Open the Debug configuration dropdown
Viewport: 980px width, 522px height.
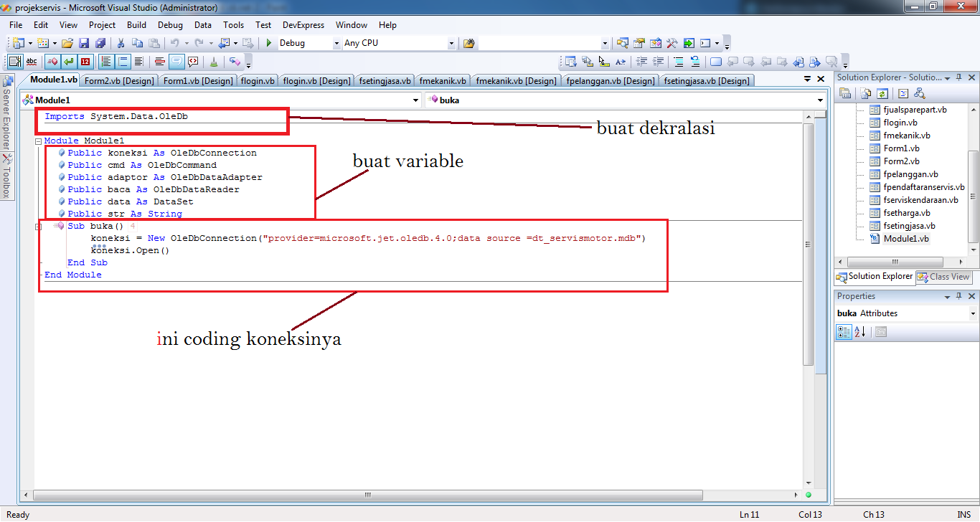[x=336, y=43]
